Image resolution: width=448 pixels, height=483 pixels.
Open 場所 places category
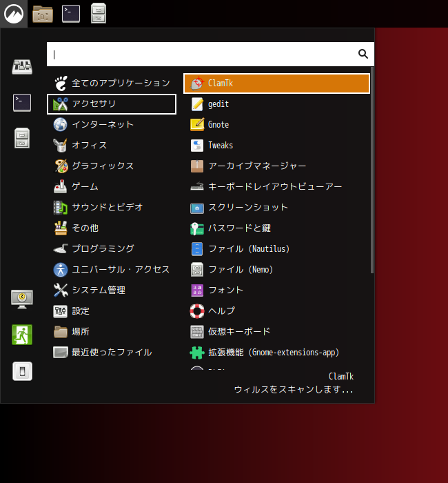pos(112,332)
